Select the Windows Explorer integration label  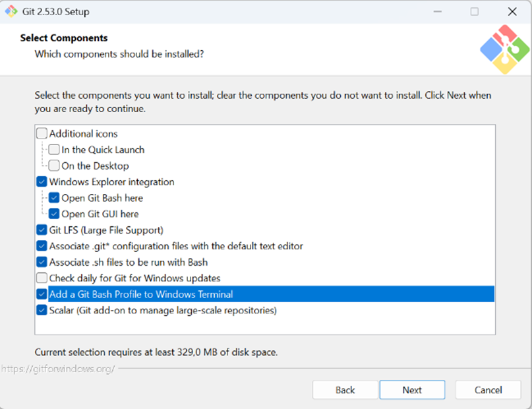click(111, 182)
